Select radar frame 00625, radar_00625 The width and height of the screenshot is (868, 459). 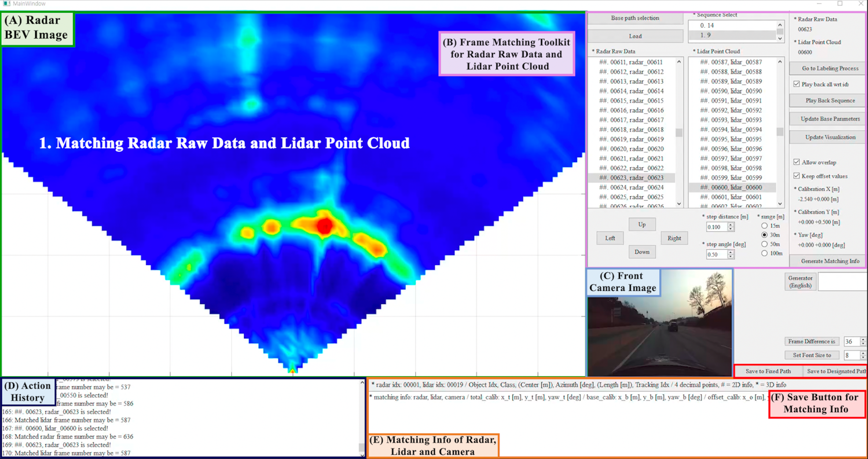point(631,197)
